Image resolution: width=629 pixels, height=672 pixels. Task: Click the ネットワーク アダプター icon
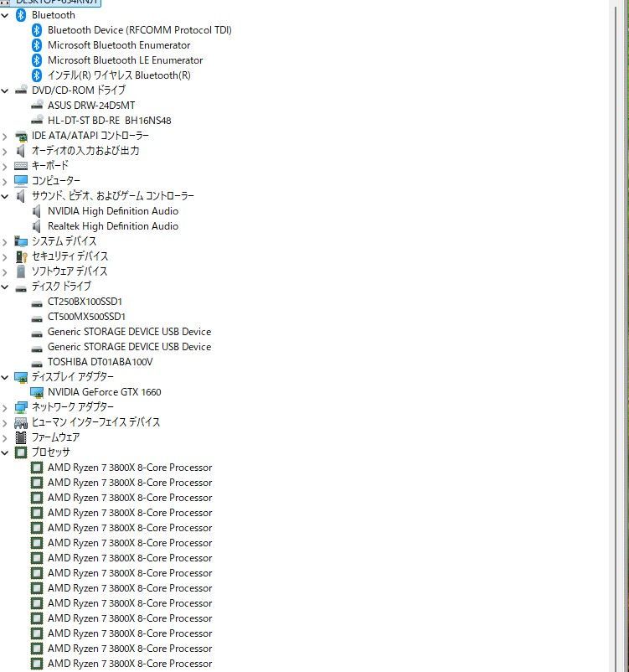point(21,407)
